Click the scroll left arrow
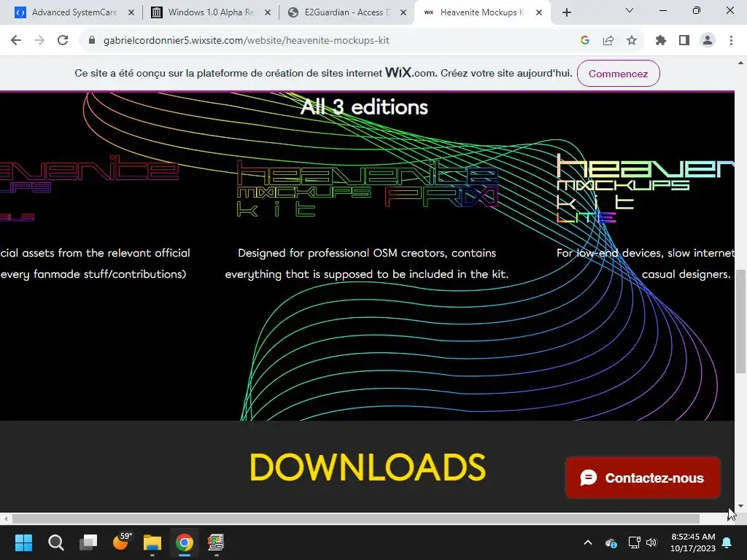This screenshot has width=747, height=560. coord(5,518)
